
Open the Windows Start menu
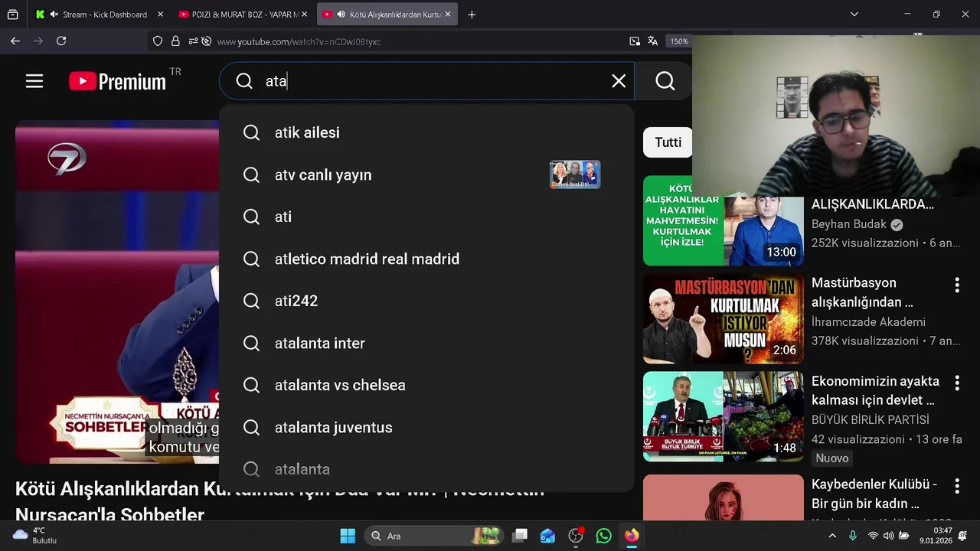point(348,536)
